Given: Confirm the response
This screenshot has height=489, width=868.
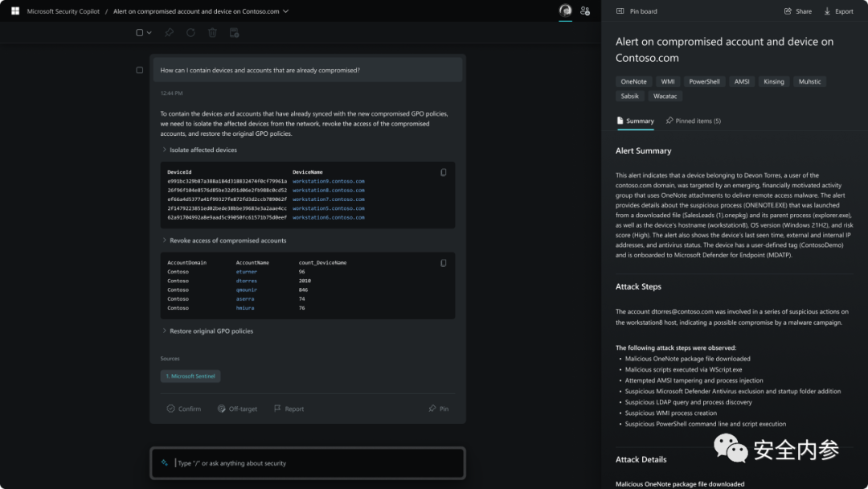Looking at the screenshot, I should pyautogui.click(x=184, y=409).
